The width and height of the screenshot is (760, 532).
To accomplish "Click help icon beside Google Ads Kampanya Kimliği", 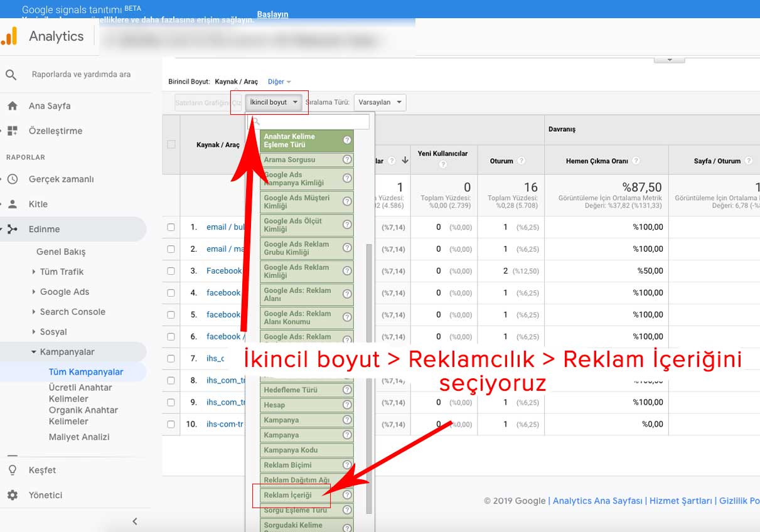I will pos(347,178).
